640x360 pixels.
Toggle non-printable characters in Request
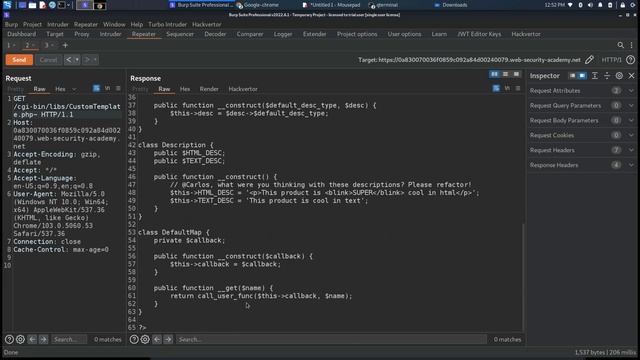[107, 88]
